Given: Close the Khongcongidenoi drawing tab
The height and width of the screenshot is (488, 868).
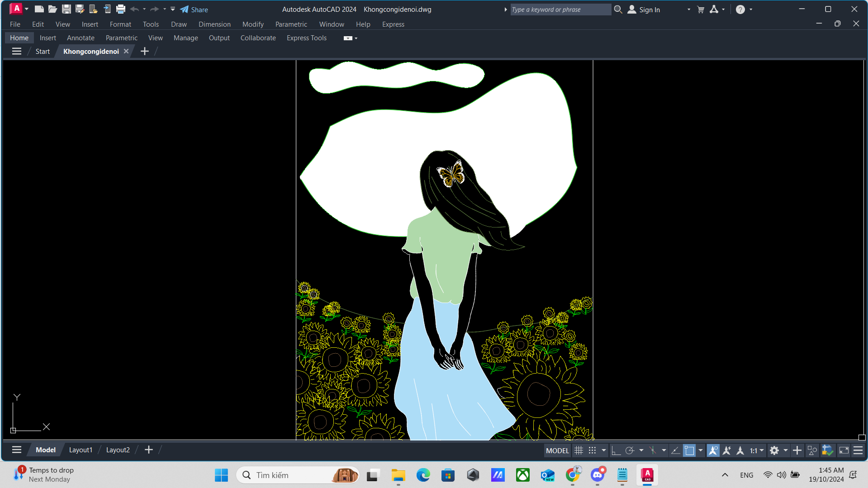Looking at the screenshot, I should (x=126, y=51).
